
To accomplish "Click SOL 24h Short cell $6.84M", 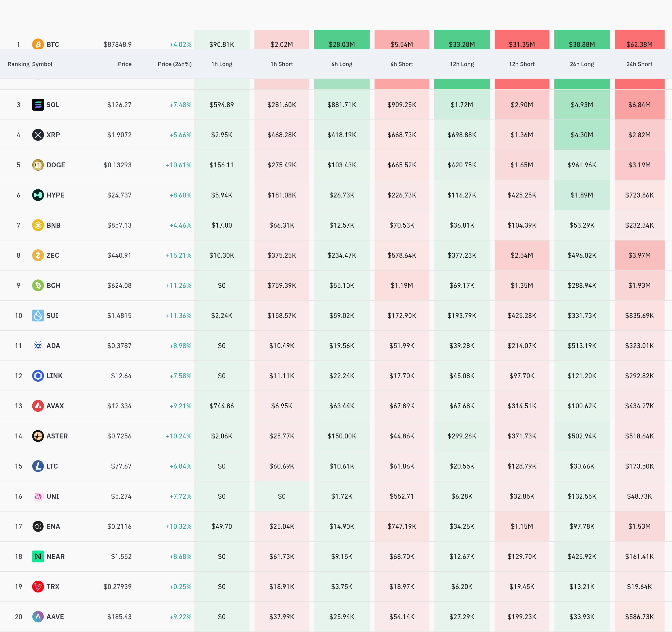I will [x=639, y=105].
